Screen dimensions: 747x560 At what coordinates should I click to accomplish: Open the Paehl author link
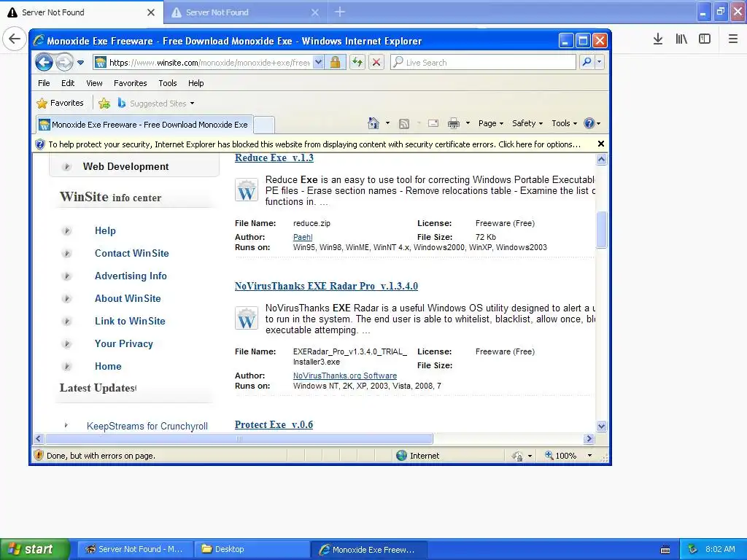click(x=303, y=237)
